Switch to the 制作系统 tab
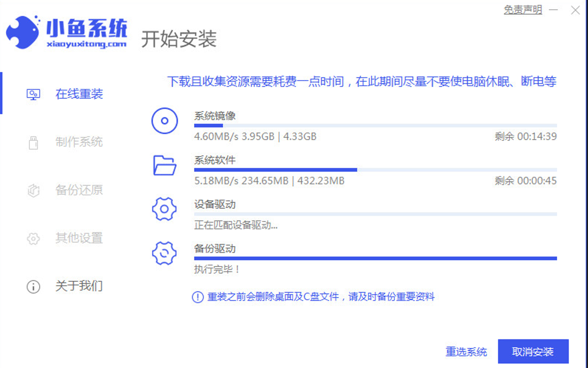This screenshot has width=588, height=368. (79, 142)
